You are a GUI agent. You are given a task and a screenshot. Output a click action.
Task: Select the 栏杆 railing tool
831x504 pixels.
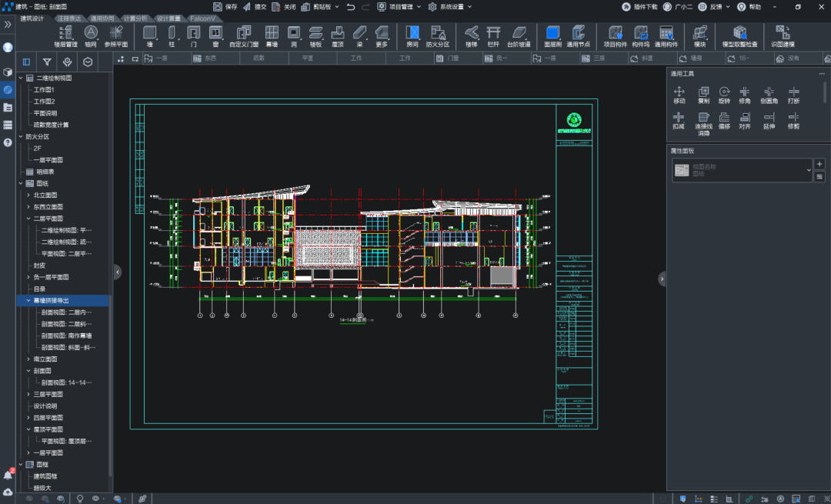493,36
